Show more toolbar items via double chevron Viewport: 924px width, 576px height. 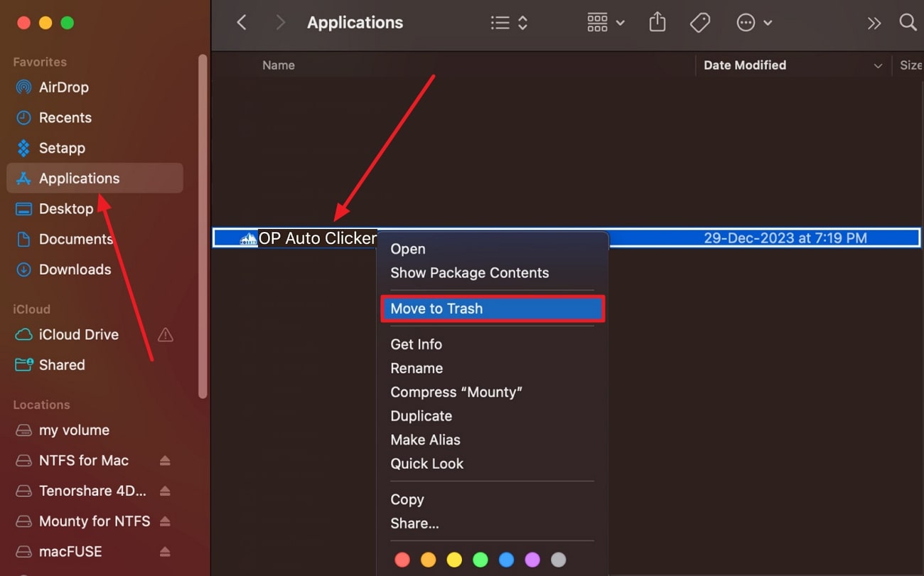pos(874,23)
